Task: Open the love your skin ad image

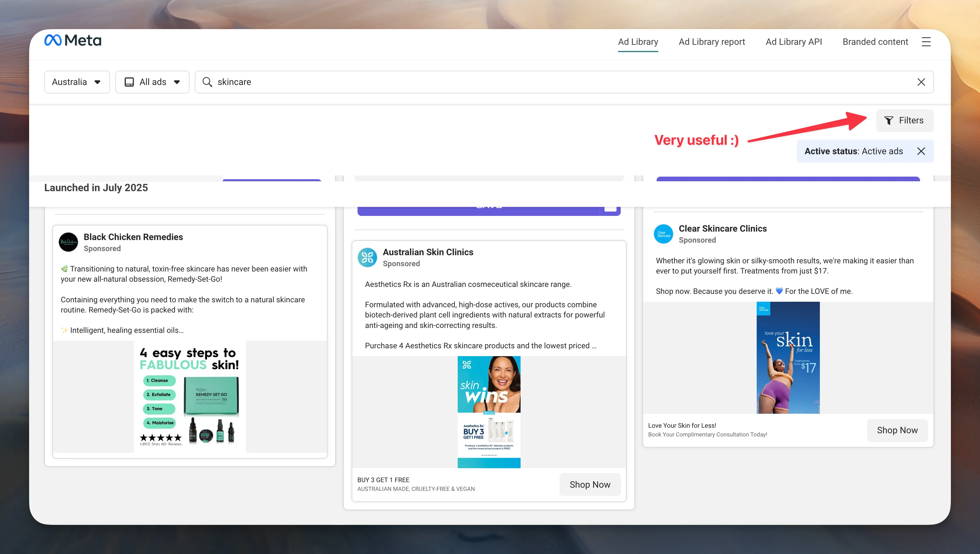Action: [788, 358]
